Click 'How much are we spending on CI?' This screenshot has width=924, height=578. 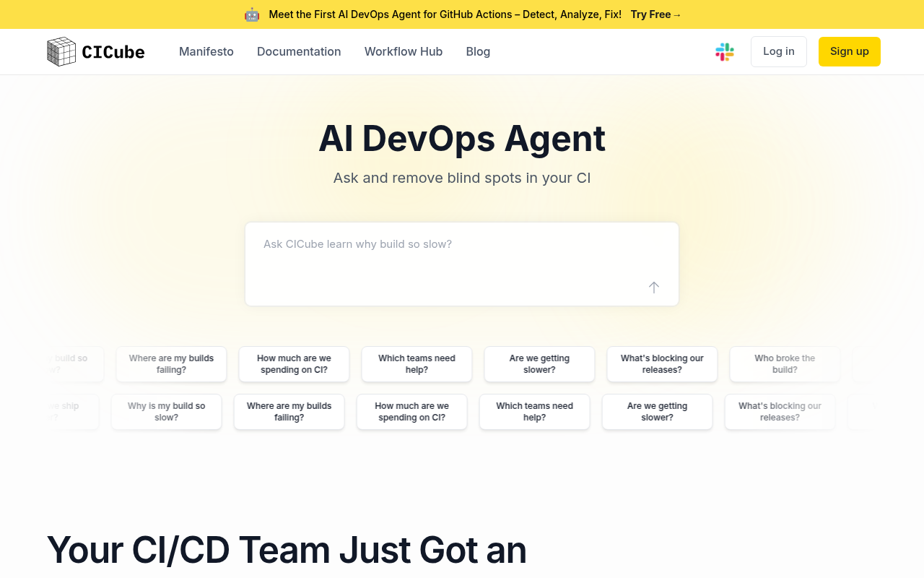tap(294, 364)
